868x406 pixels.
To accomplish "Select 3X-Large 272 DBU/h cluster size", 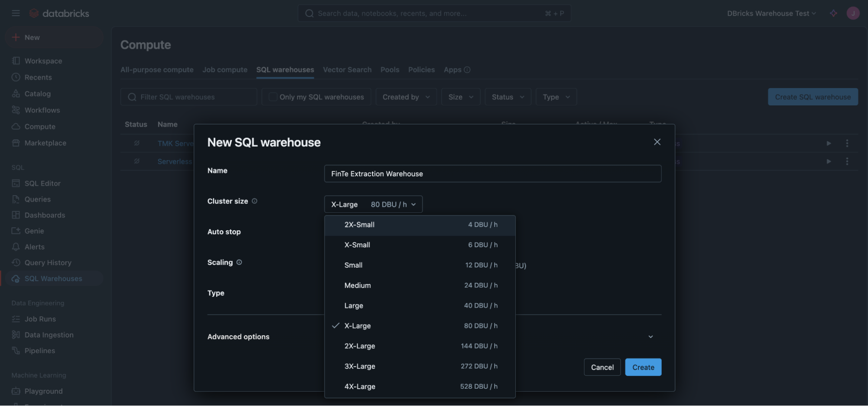I will pyautogui.click(x=420, y=367).
